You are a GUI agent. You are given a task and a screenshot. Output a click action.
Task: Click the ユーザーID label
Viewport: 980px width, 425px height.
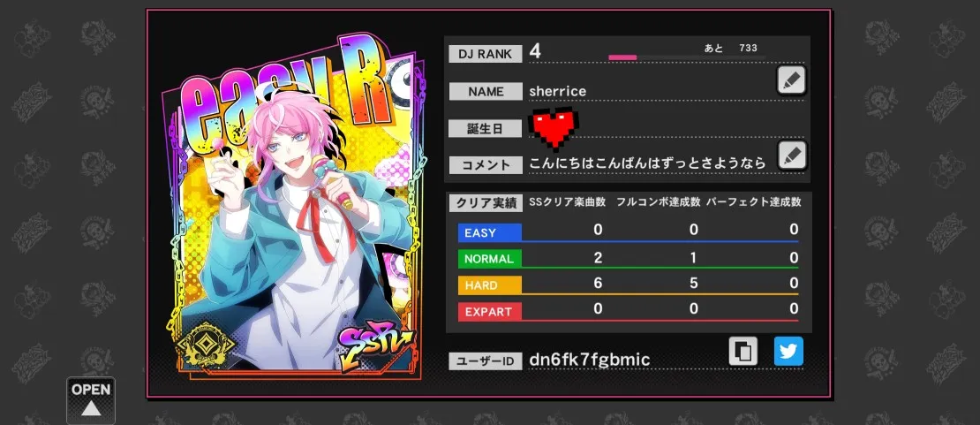[x=486, y=361]
